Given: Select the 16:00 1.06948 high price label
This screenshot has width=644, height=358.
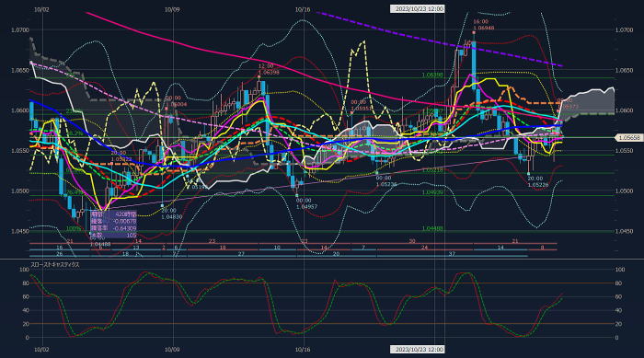Looking at the screenshot, I should click(483, 25).
